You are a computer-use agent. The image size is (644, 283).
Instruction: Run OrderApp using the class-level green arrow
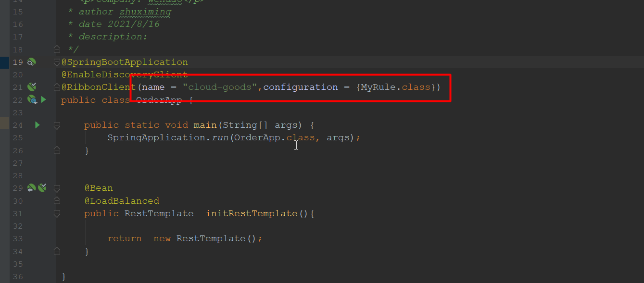(x=43, y=99)
